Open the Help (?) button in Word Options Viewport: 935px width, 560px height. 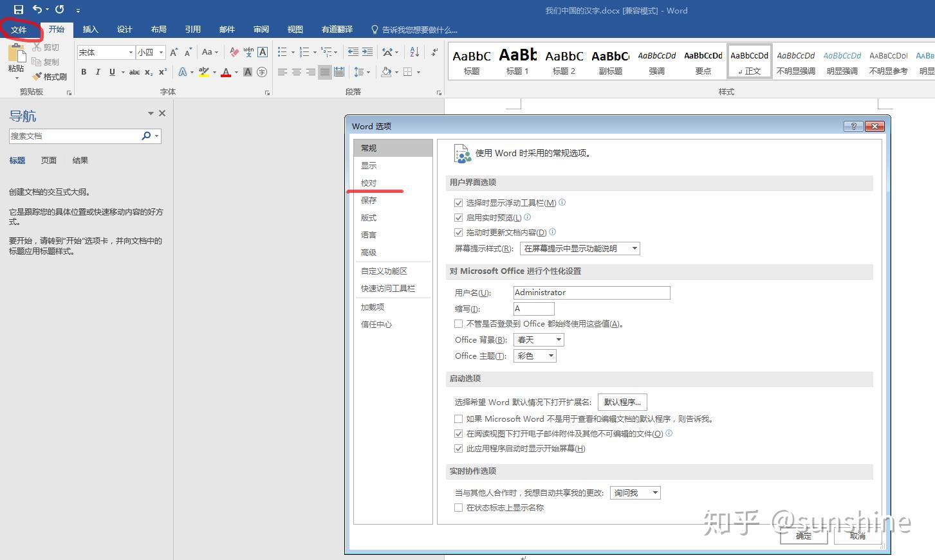pos(853,126)
